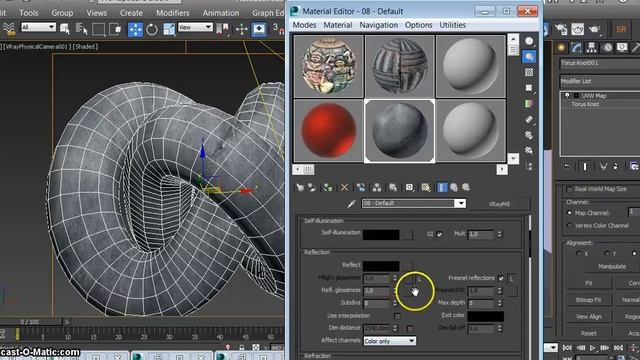Click the Use Pivot Point Center icon

pyautogui.click(x=223, y=29)
